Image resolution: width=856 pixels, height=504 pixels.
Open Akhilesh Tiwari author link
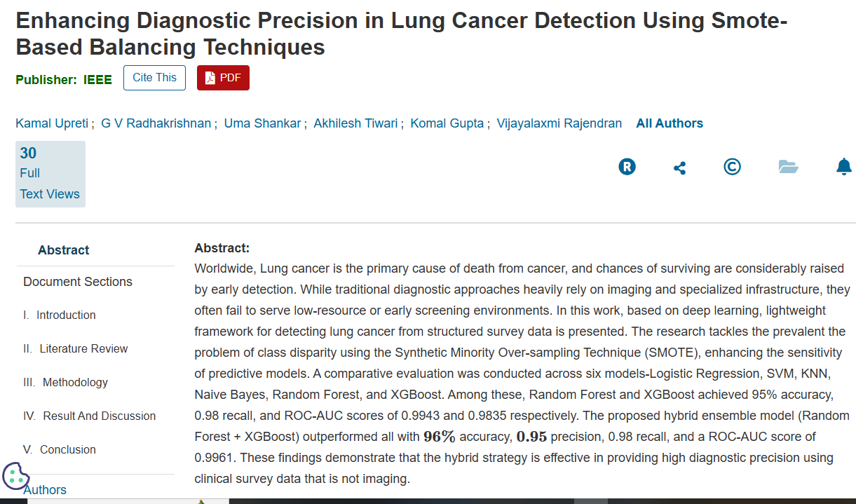click(355, 123)
